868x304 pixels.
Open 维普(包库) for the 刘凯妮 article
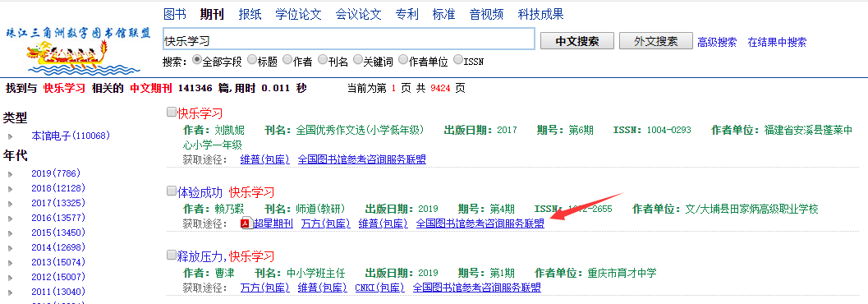[265, 159]
